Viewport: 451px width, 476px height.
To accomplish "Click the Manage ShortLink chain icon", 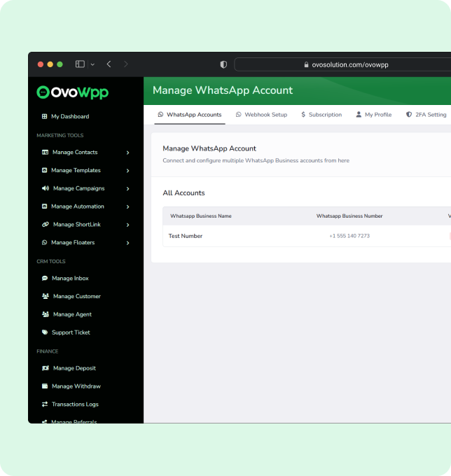I will pos(46,225).
